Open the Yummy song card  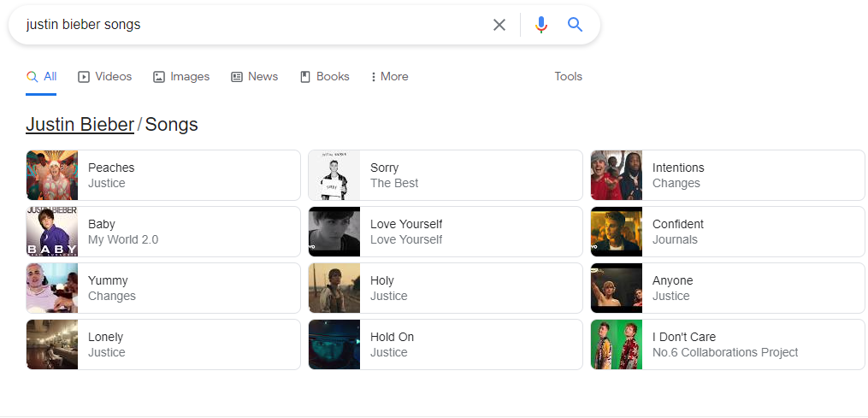[x=163, y=288]
